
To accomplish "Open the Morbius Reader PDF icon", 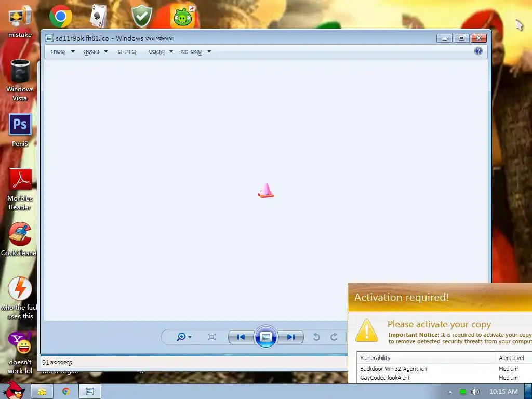I will [20, 189].
